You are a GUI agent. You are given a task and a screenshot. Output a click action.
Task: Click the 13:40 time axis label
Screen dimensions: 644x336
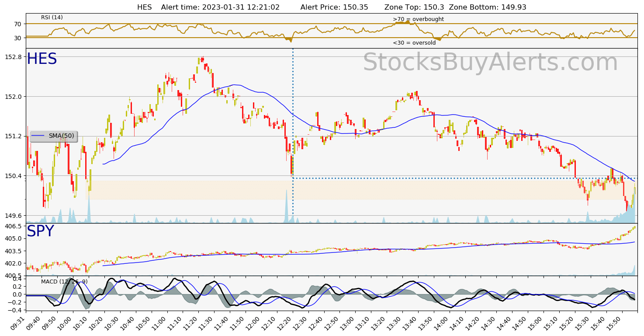tap(411, 322)
